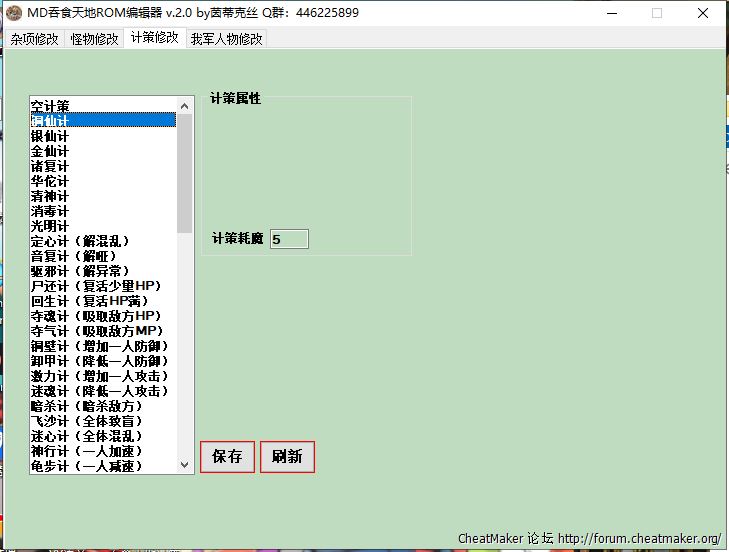Pick 神行计（一人加速） from list
Screen dimensions: 729x552
pyautogui.click(x=87, y=451)
